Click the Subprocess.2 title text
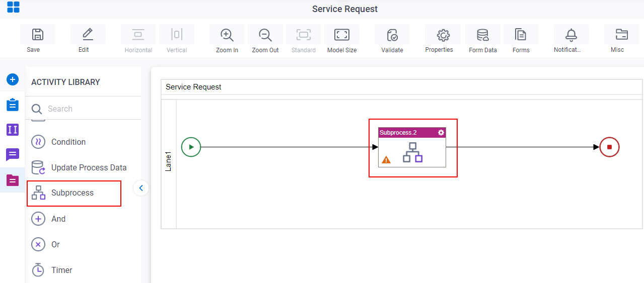Viewport: 644px width, 283px height. (x=398, y=133)
